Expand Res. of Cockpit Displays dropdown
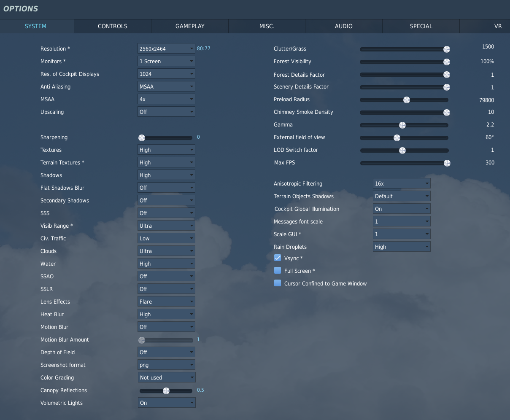This screenshot has height=420, width=510. (x=166, y=74)
